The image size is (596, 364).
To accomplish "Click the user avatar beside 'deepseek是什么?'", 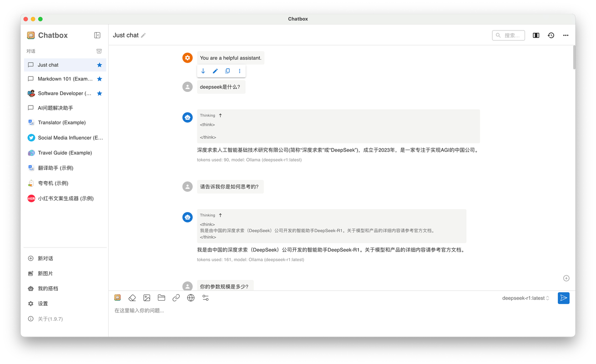I will coord(187,87).
